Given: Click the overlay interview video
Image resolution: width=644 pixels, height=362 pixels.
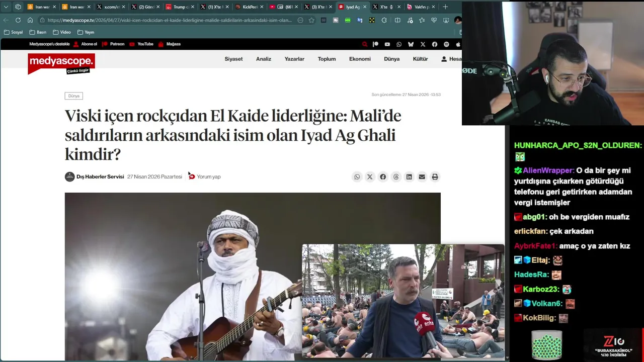Looking at the screenshot, I should click(403, 301).
